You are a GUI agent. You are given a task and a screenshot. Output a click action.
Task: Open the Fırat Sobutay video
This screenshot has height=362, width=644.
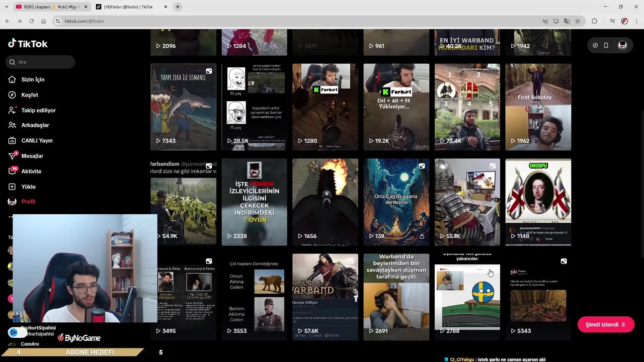pos(538,107)
